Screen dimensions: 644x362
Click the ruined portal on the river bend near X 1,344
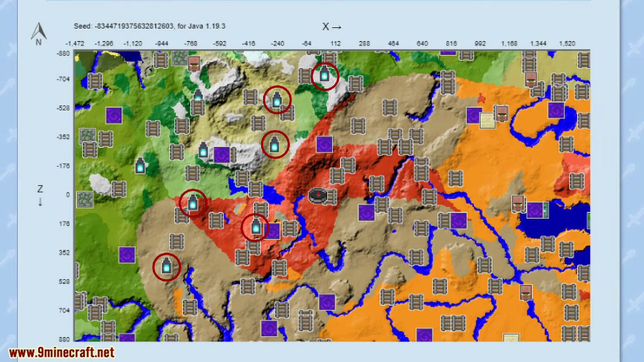pos(556,110)
